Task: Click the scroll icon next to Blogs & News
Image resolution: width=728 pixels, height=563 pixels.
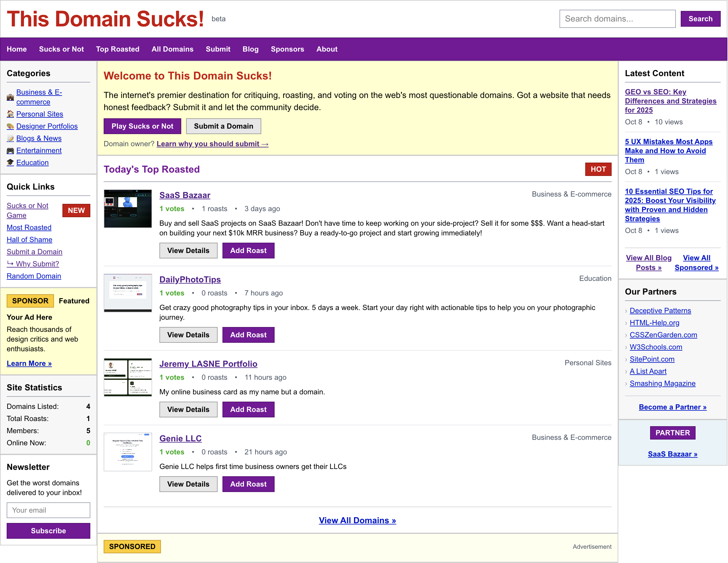Action: coord(11,138)
